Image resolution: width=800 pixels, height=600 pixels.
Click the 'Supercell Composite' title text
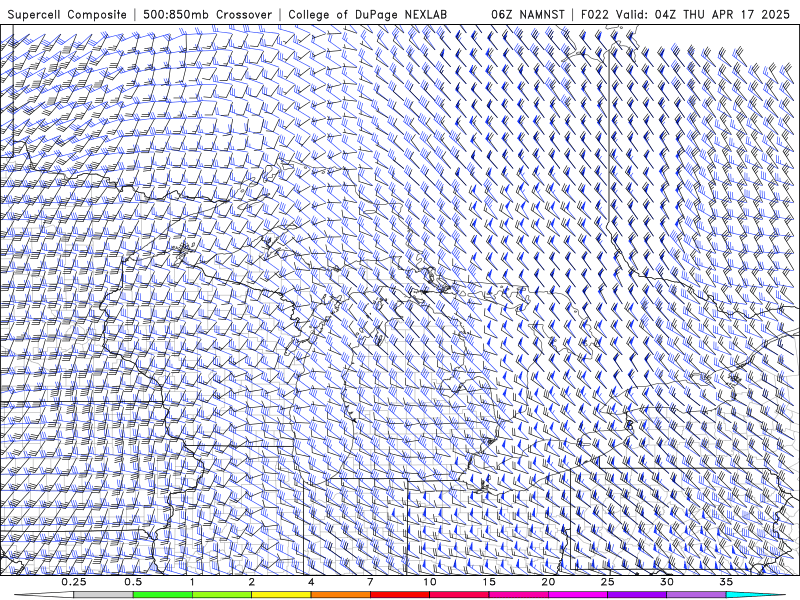67,14
